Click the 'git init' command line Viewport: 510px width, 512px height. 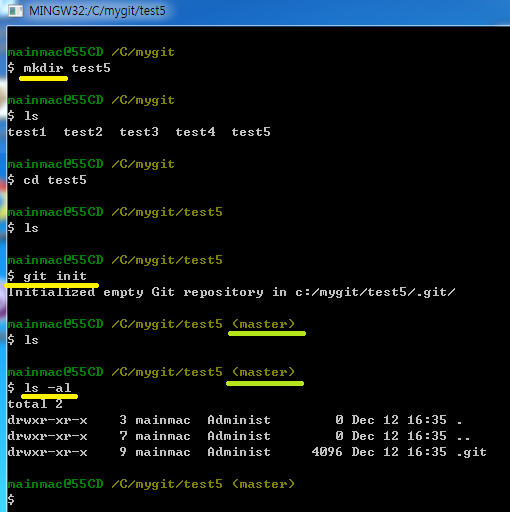click(x=47, y=276)
